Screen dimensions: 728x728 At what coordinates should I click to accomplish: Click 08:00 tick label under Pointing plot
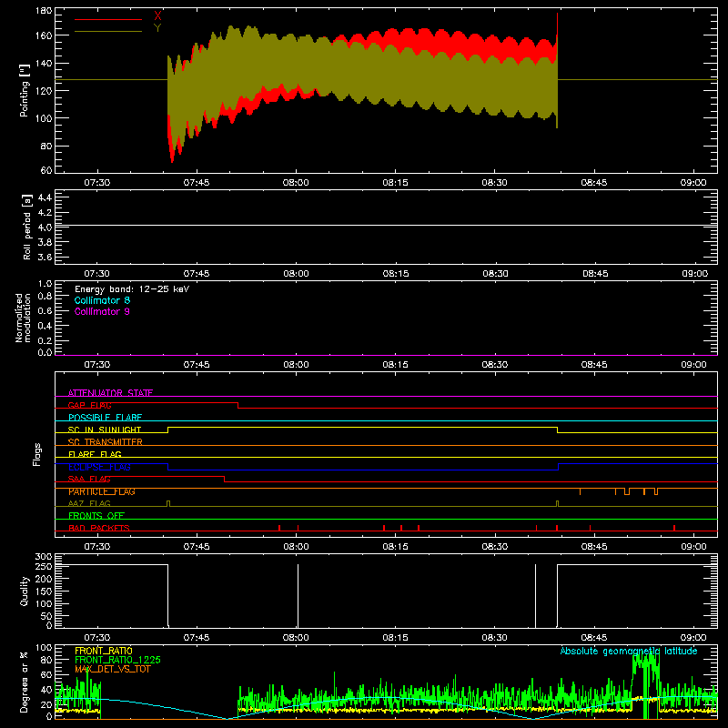coord(296,183)
